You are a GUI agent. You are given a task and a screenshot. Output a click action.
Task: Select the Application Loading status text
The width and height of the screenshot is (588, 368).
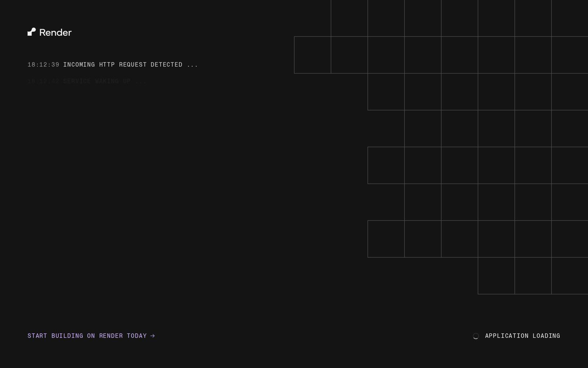(x=523, y=336)
